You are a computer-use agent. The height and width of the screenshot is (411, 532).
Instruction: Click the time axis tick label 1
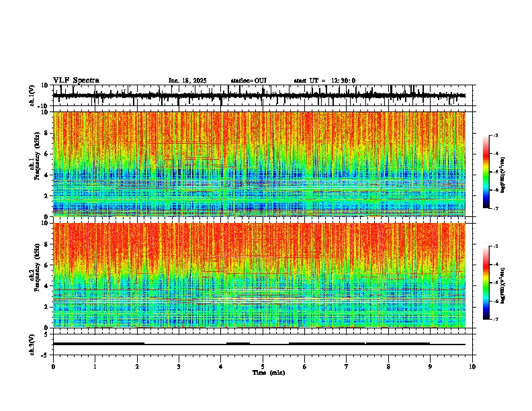95,367
